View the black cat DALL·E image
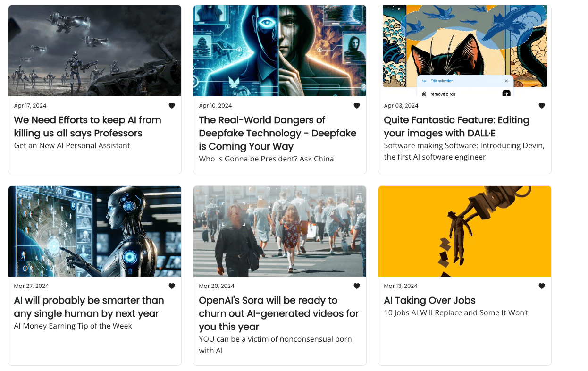This screenshot has width=588, height=371. [465, 51]
